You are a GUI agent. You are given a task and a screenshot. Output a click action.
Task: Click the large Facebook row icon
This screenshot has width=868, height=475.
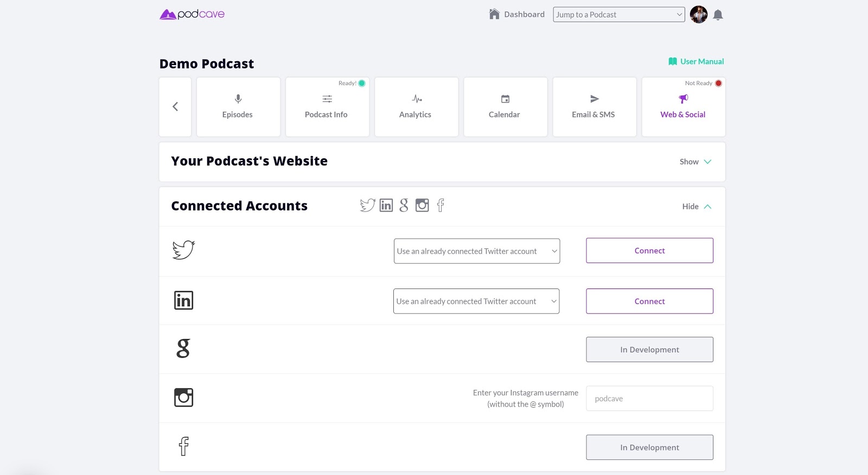click(x=184, y=446)
